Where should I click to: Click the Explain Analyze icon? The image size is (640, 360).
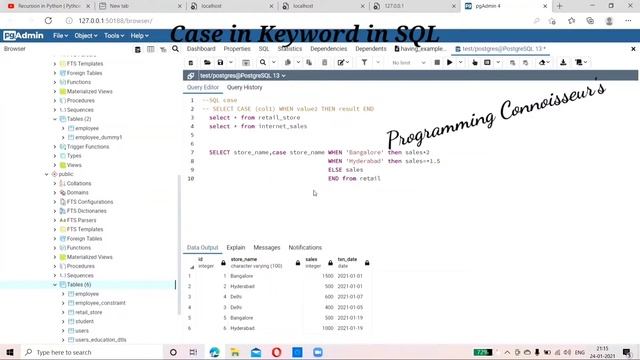487,62
